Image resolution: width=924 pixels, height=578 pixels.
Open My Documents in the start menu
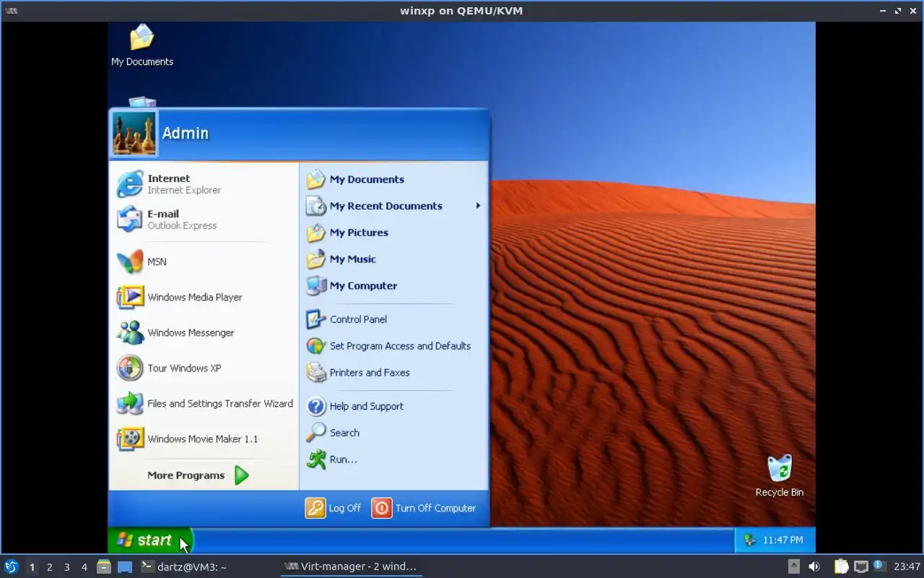pyautogui.click(x=393, y=179)
